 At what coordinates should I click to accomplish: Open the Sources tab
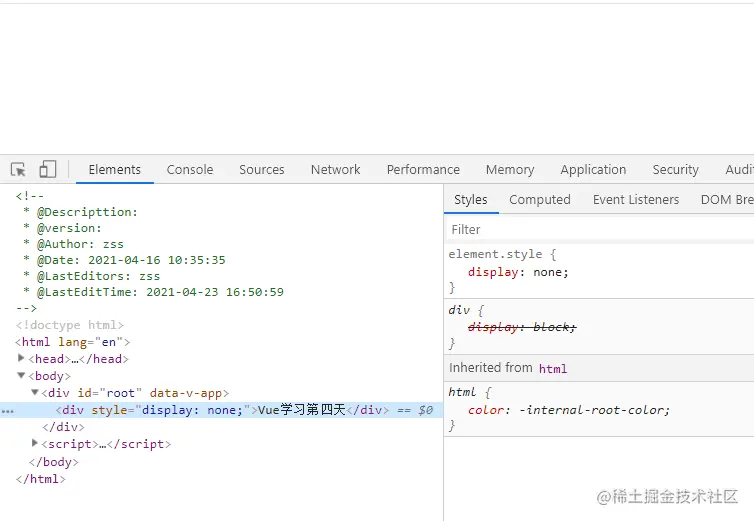262,169
